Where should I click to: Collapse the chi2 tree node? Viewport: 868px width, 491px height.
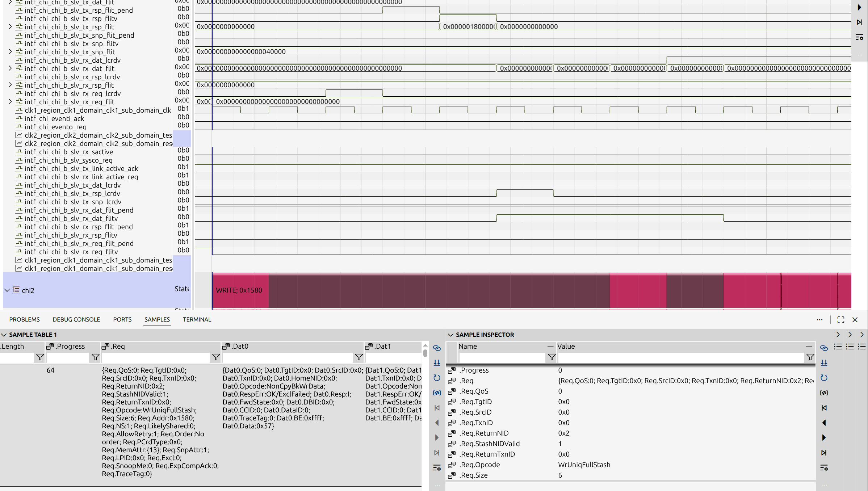[x=7, y=290]
